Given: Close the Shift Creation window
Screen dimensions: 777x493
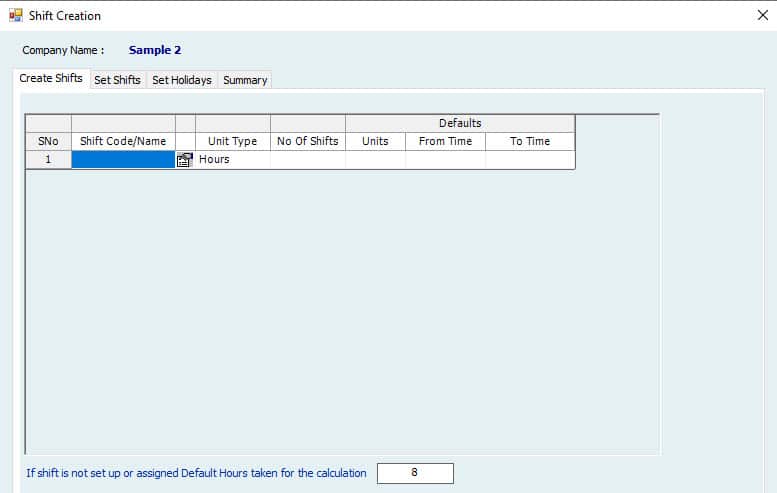Looking at the screenshot, I should (763, 15).
